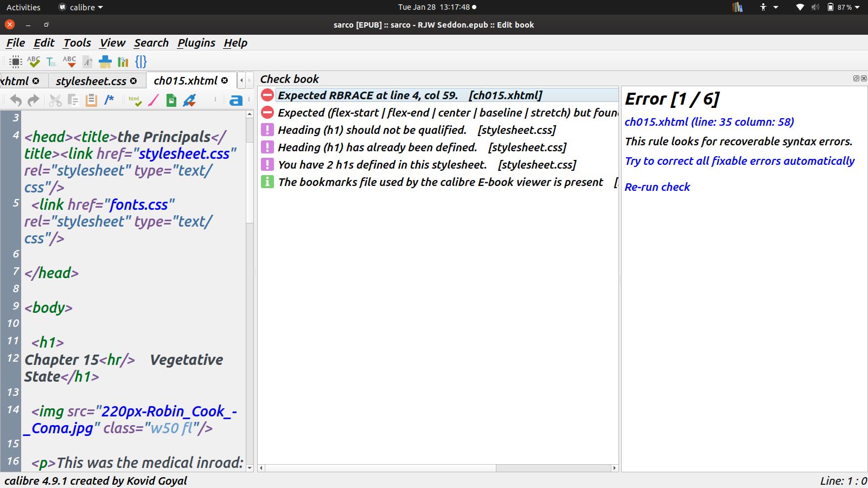Viewport: 868px width, 488px height.
Task: Click the error list scroll-right arrow
Action: [614, 468]
